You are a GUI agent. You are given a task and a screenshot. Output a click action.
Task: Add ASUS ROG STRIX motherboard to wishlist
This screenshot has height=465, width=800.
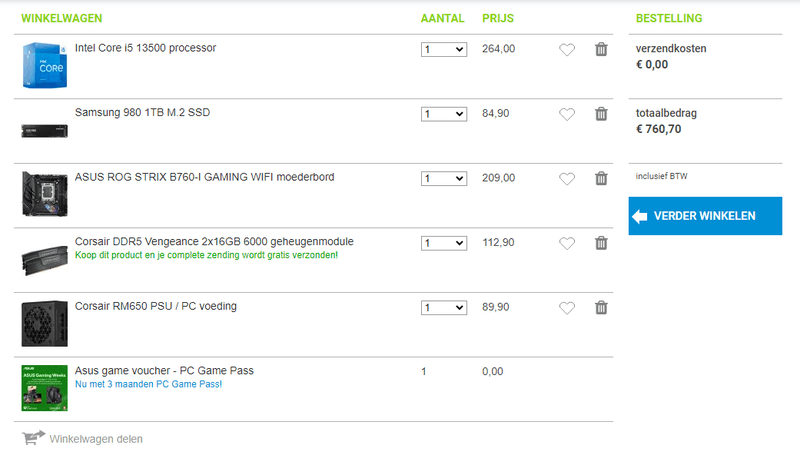[567, 179]
